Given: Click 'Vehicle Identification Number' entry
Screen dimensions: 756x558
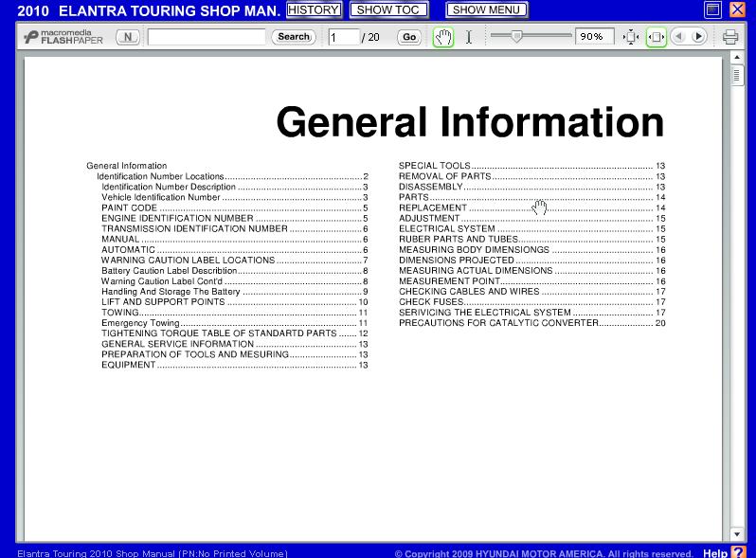Looking at the screenshot, I should pos(234,197).
